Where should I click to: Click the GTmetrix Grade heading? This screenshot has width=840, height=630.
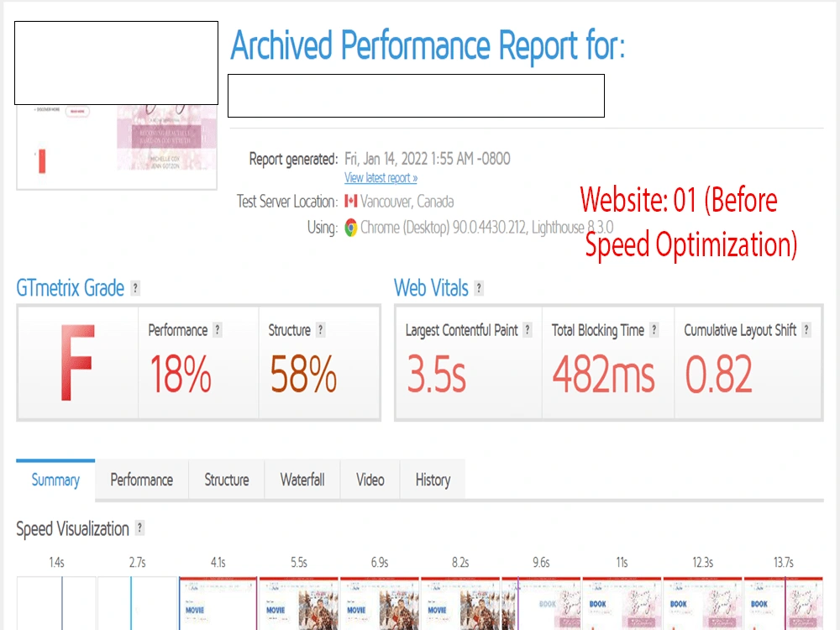71,288
